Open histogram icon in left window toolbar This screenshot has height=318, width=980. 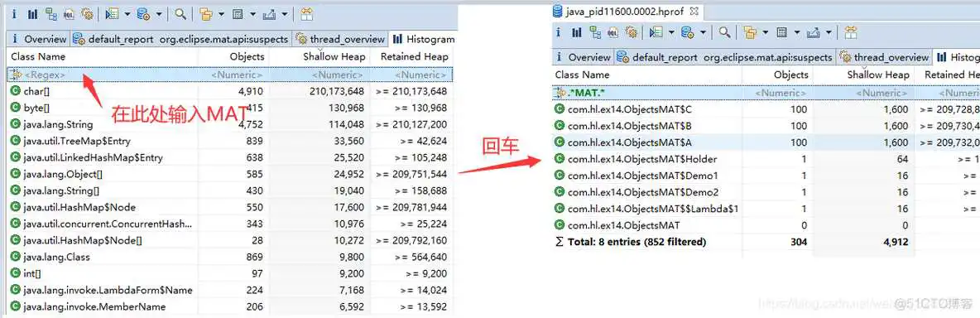click(x=32, y=13)
